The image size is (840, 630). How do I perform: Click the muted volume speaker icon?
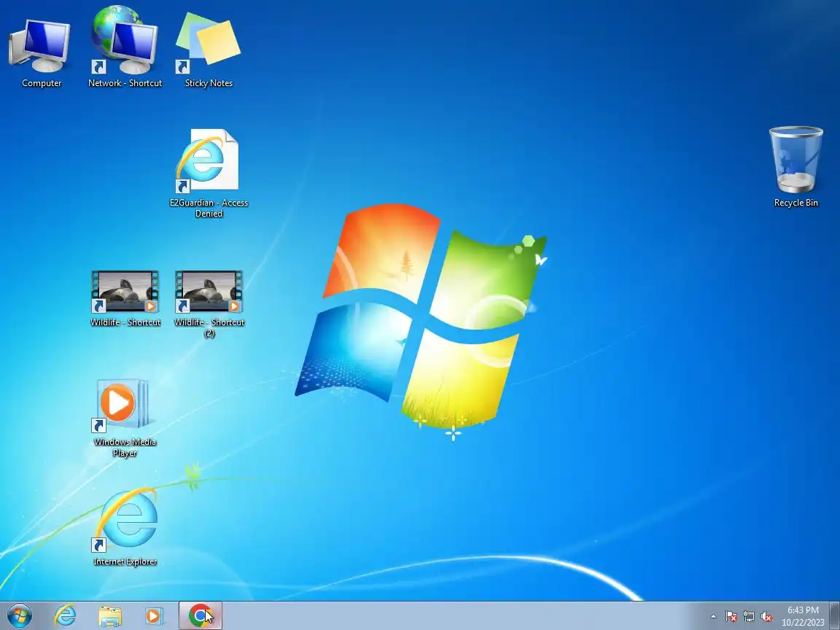point(766,617)
